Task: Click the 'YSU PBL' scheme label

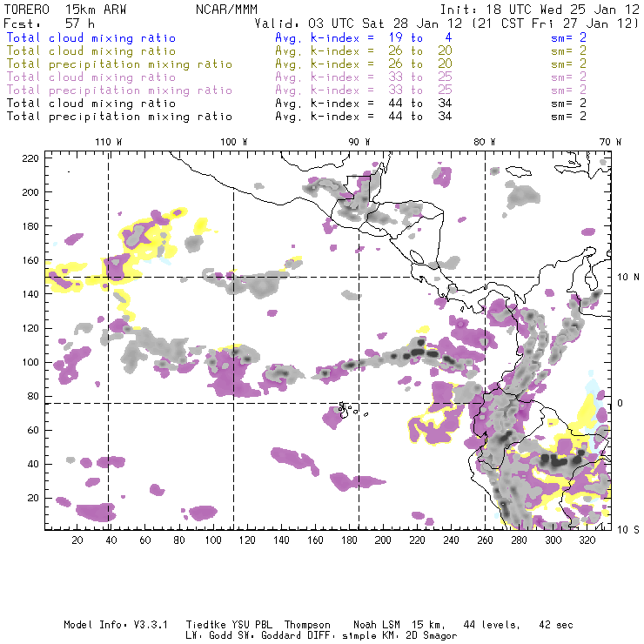Action: point(252,625)
